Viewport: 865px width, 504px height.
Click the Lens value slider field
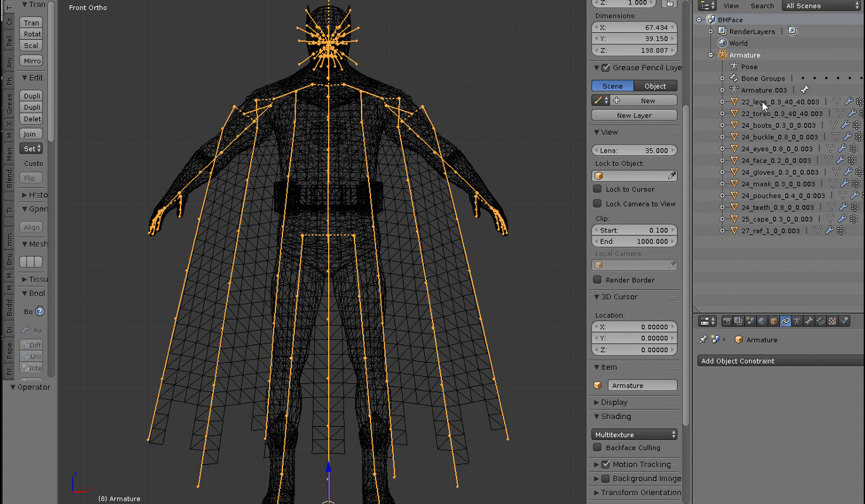(634, 151)
